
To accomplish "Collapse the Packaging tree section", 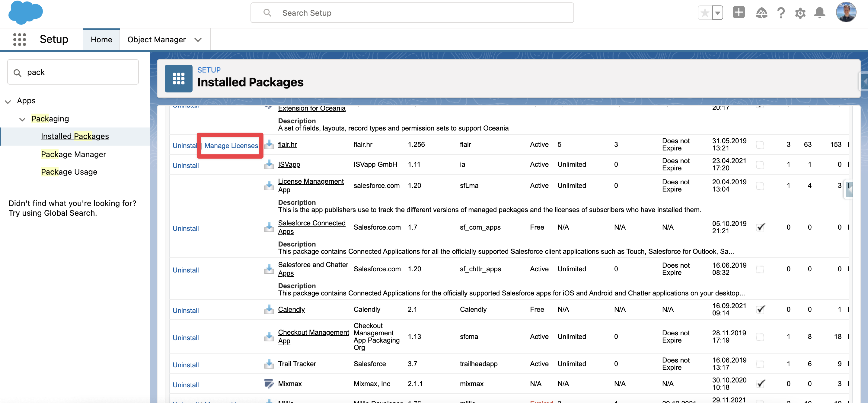I will coord(22,119).
